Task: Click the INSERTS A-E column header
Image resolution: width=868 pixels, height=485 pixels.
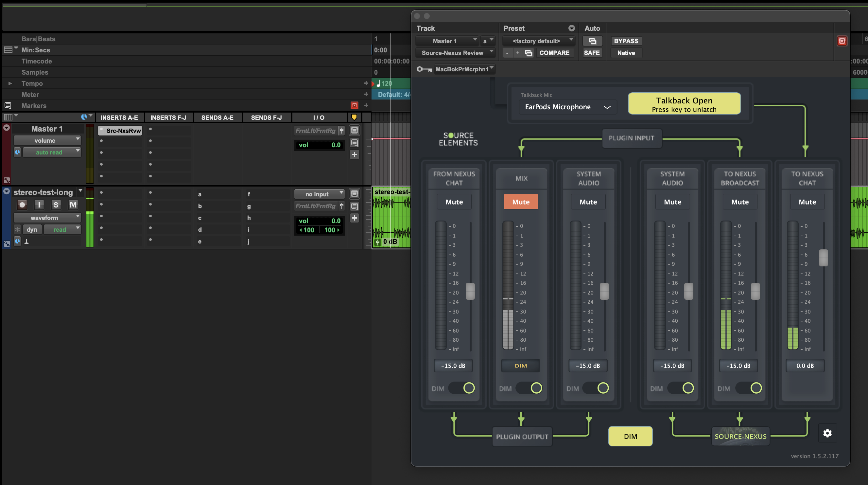Action: pyautogui.click(x=119, y=117)
